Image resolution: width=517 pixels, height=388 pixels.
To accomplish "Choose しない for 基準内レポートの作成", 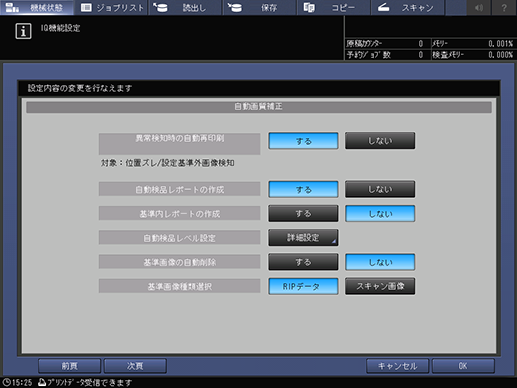I will pyautogui.click(x=380, y=213).
